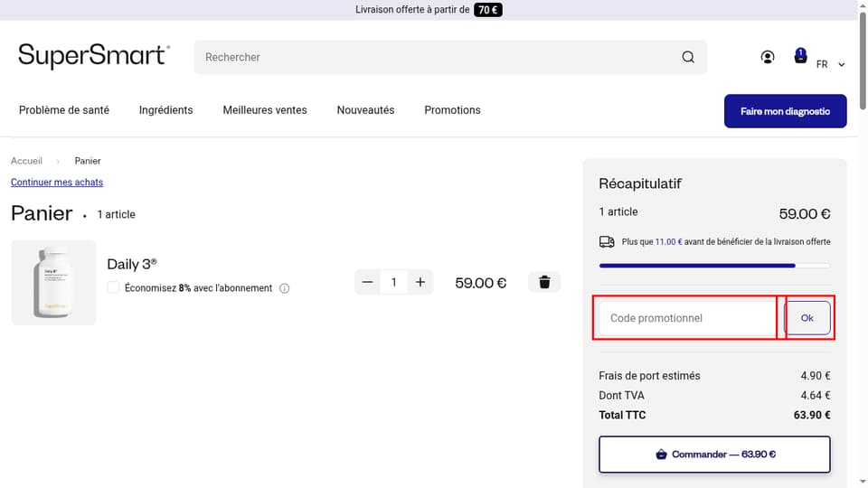Open the user account icon
Image resolution: width=868 pixels, height=488 pixels.
coord(768,57)
